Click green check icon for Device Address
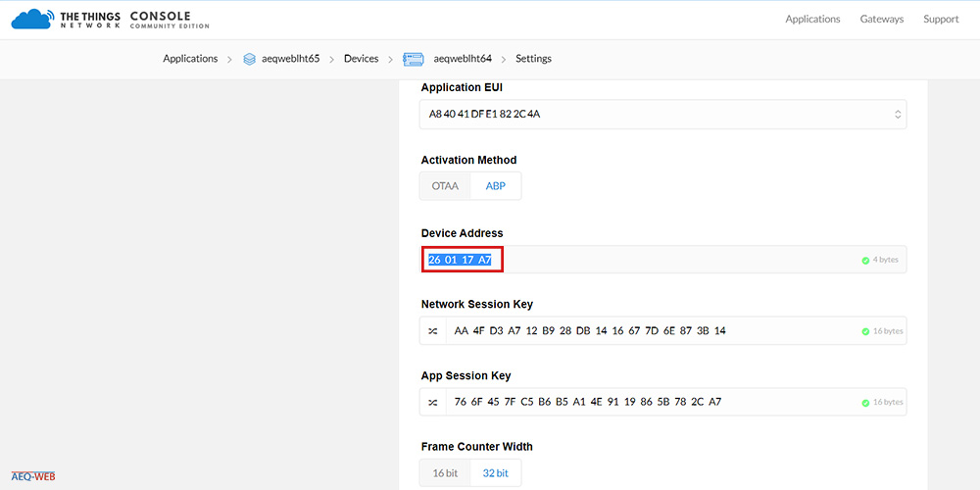Viewport: 980px width, 490px height. (x=865, y=260)
